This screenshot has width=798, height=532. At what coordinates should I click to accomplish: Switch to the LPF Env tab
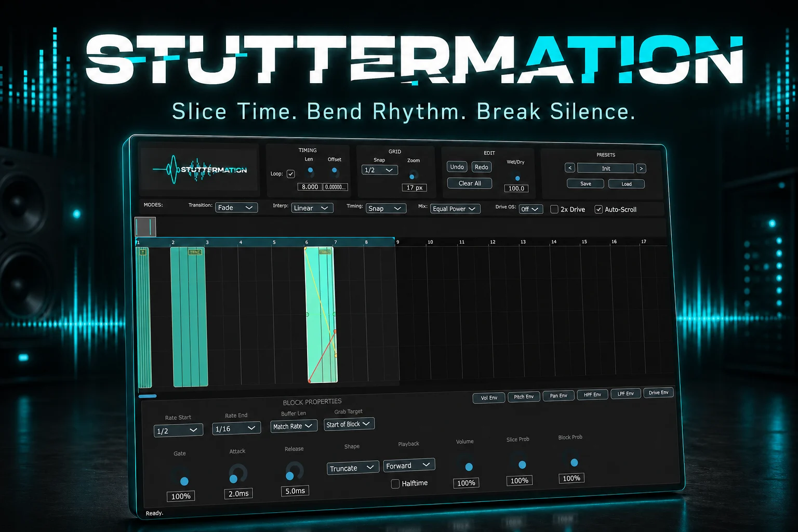[626, 394]
